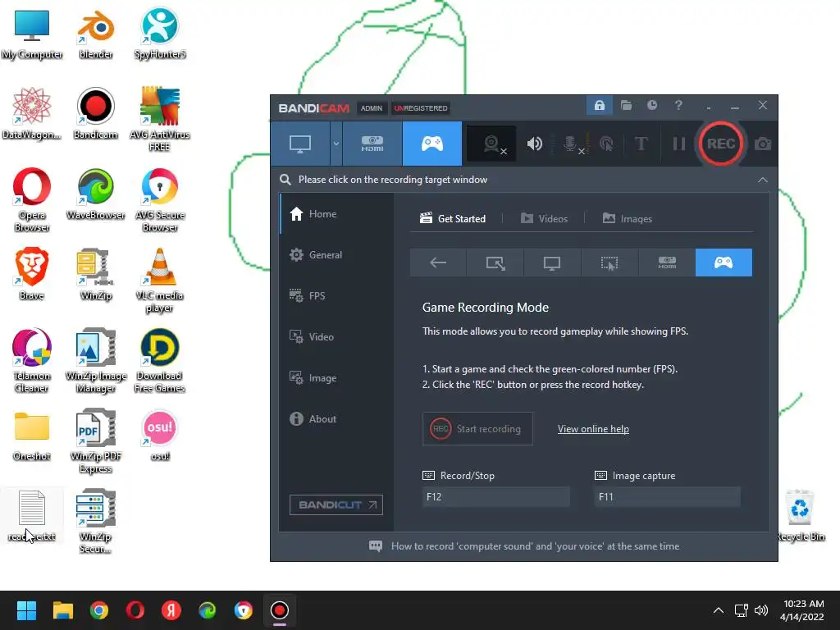Screen dimensions: 840x630
Task: Select around mouse mode icon
Action: coord(609,262)
